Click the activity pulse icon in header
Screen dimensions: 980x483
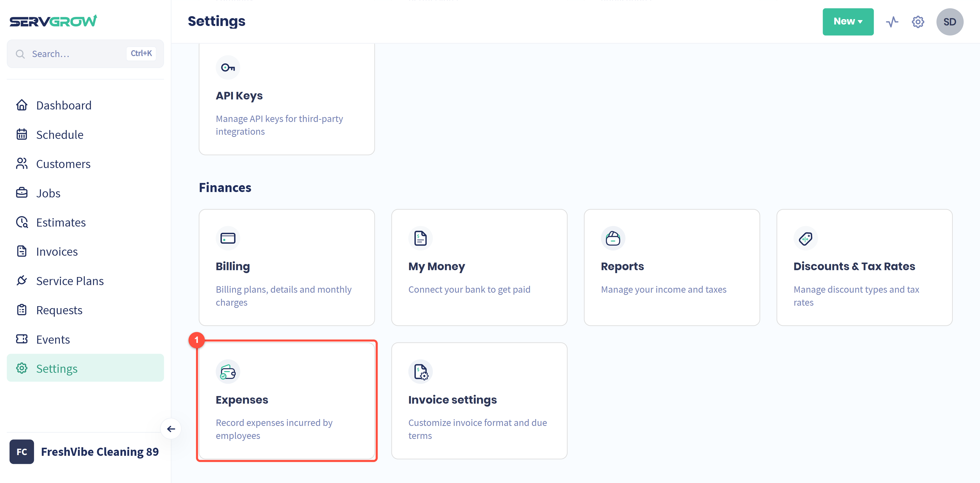pyautogui.click(x=892, y=22)
